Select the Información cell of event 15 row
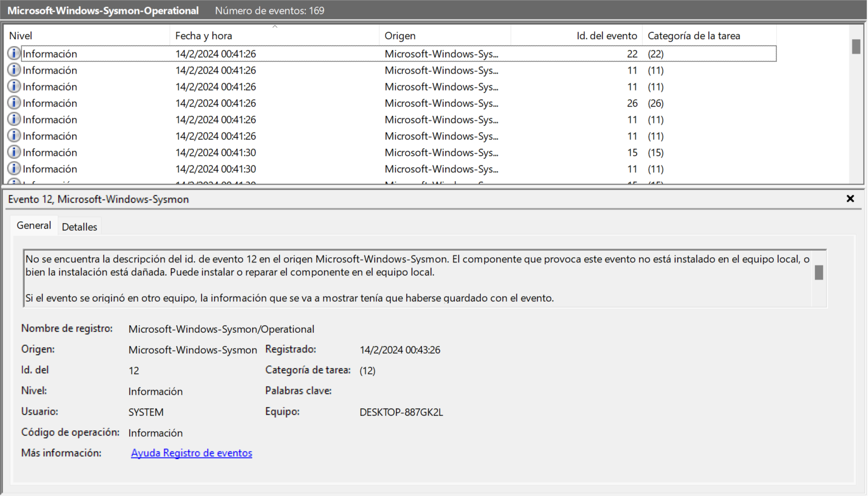868x496 pixels. click(50, 153)
